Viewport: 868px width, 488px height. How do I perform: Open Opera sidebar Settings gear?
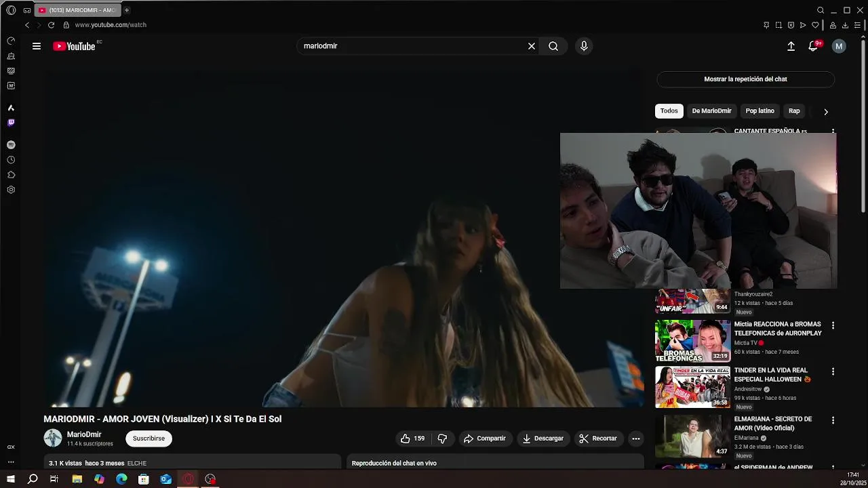[x=11, y=190]
